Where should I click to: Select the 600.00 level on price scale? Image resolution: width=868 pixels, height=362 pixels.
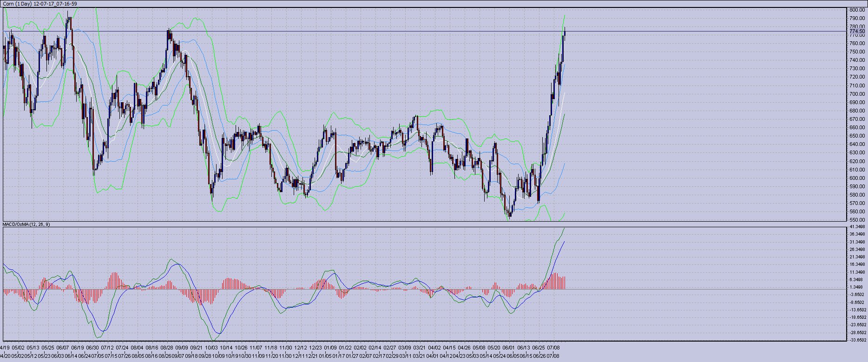pyautogui.click(x=856, y=178)
